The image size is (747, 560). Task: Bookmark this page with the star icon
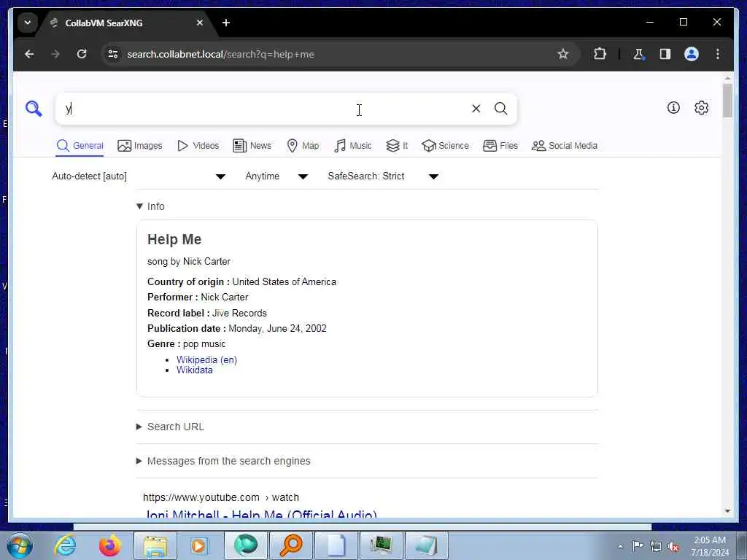(563, 54)
